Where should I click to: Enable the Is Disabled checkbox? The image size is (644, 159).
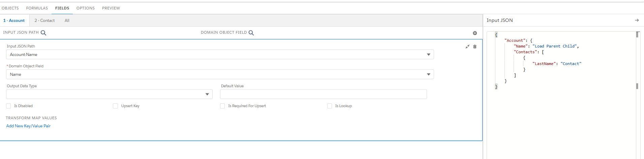click(x=9, y=106)
